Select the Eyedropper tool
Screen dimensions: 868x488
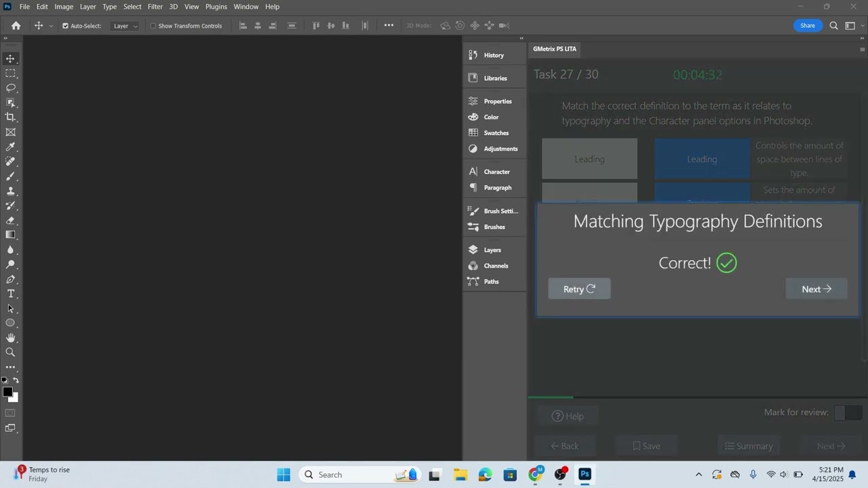tap(10, 147)
